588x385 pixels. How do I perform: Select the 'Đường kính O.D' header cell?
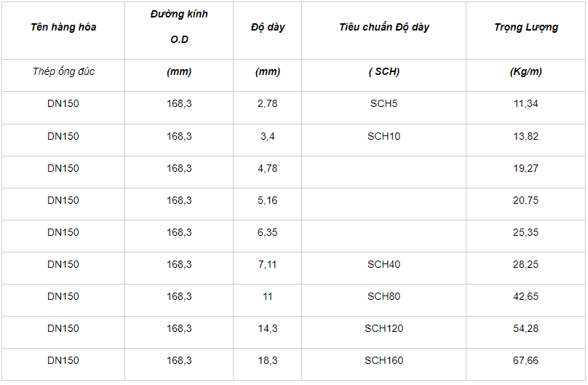coord(179,27)
